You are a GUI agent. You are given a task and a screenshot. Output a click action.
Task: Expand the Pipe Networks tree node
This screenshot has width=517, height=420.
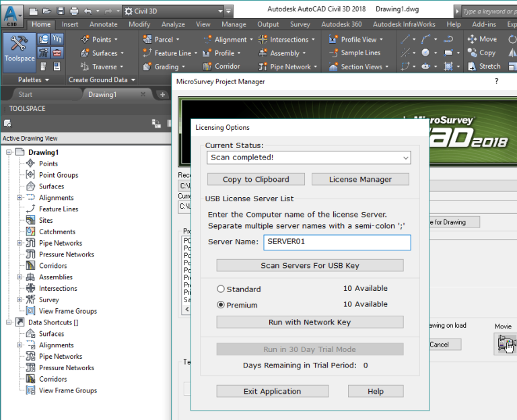[20, 243]
